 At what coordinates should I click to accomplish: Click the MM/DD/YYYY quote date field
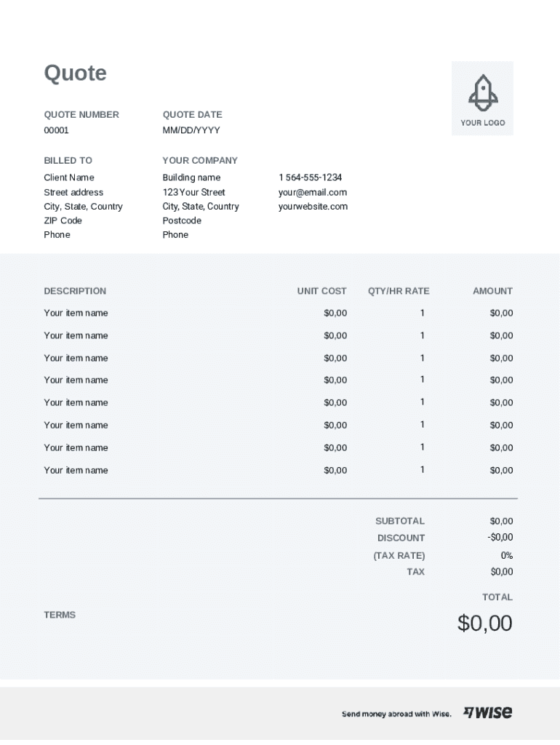click(191, 130)
